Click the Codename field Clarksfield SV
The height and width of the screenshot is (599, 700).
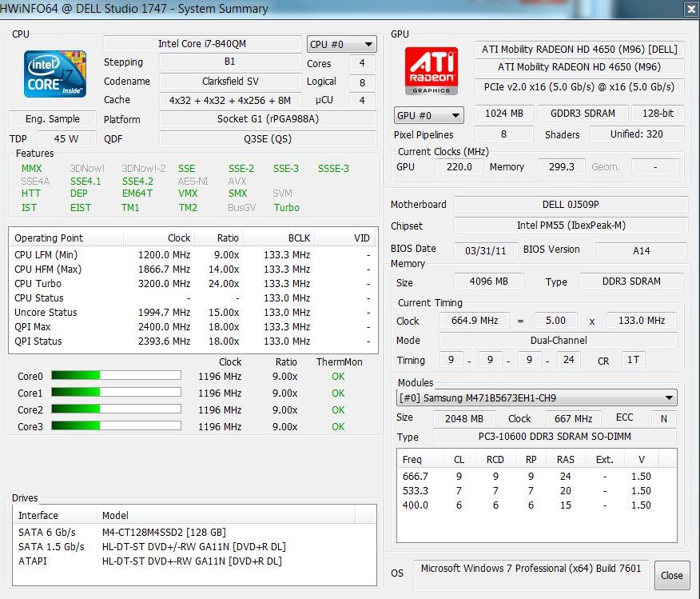click(230, 81)
